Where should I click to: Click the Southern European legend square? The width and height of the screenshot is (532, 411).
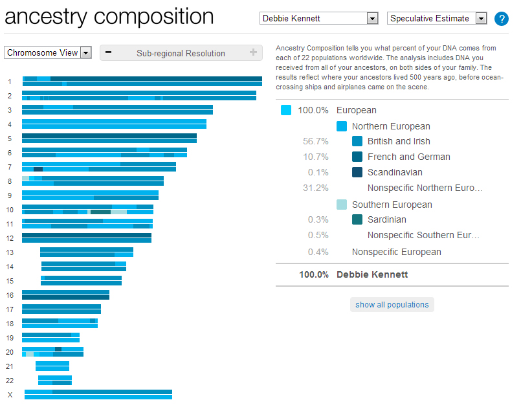point(342,204)
